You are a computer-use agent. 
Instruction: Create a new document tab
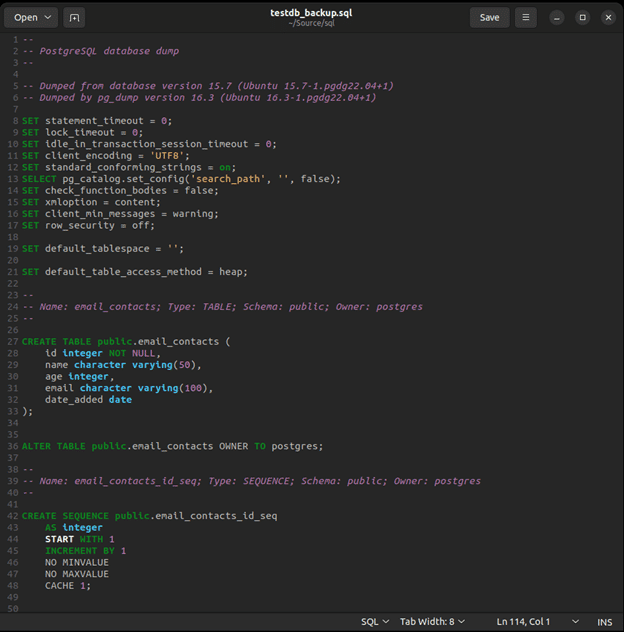[x=74, y=17]
